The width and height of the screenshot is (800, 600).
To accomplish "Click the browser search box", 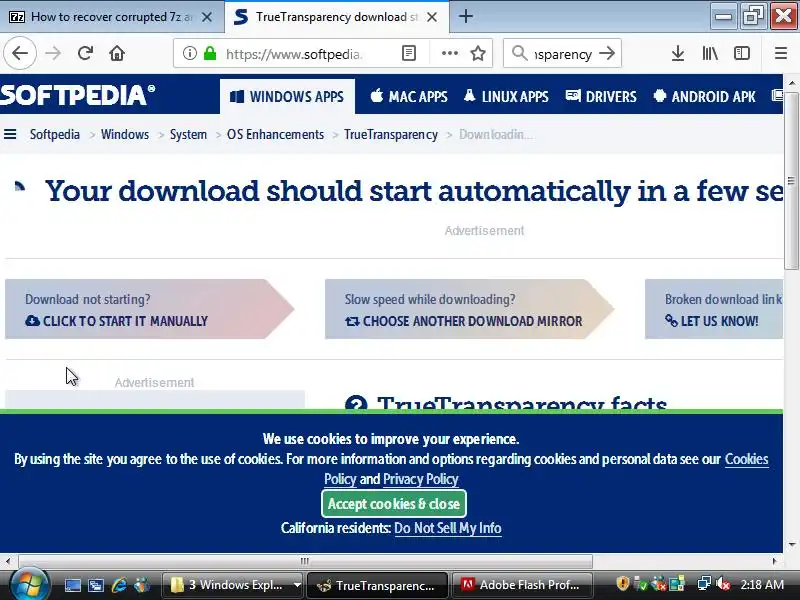I will (x=563, y=54).
